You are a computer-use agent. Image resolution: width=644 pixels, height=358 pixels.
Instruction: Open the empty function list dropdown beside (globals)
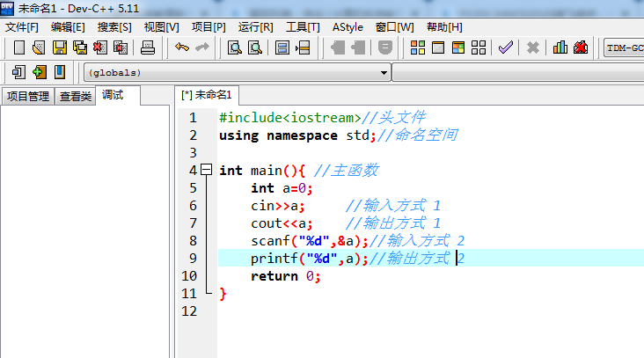(518, 73)
